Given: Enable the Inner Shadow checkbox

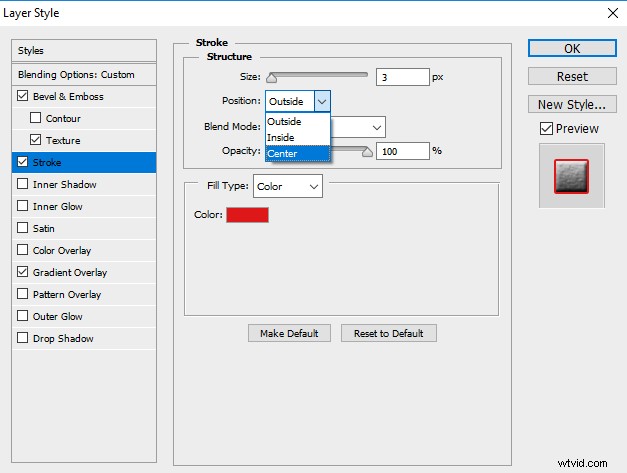Looking at the screenshot, I should (23, 184).
